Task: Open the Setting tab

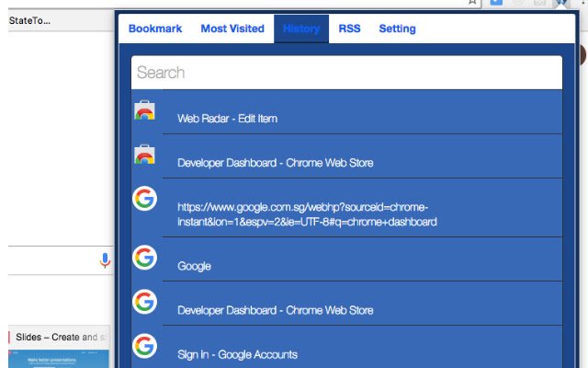Action: (397, 29)
